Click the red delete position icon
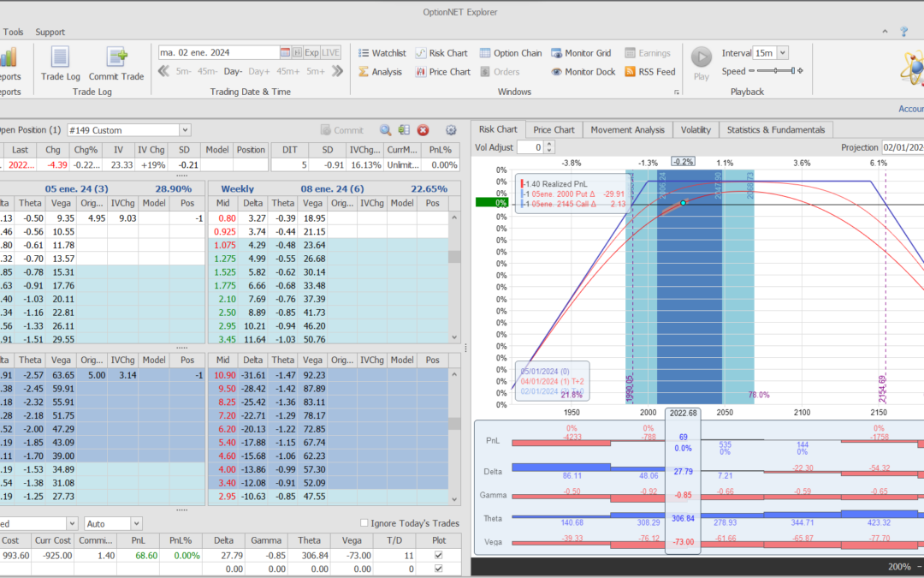The image size is (924, 578). tap(423, 130)
